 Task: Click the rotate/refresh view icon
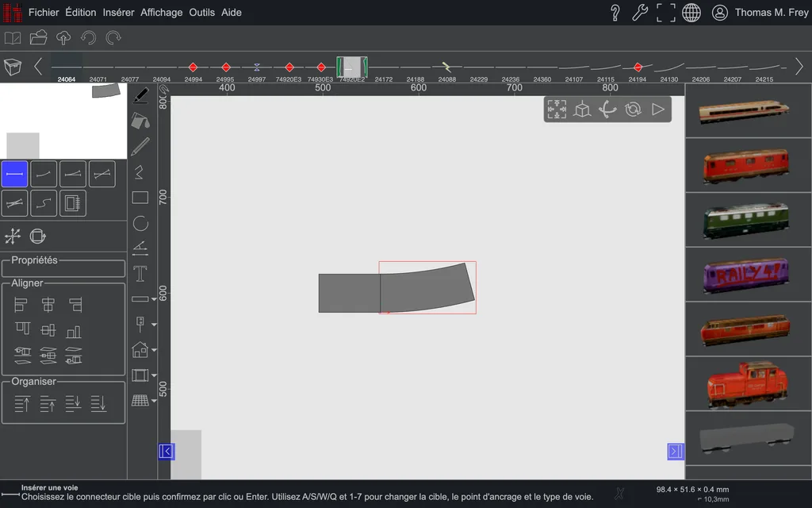click(x=633, y=110)
